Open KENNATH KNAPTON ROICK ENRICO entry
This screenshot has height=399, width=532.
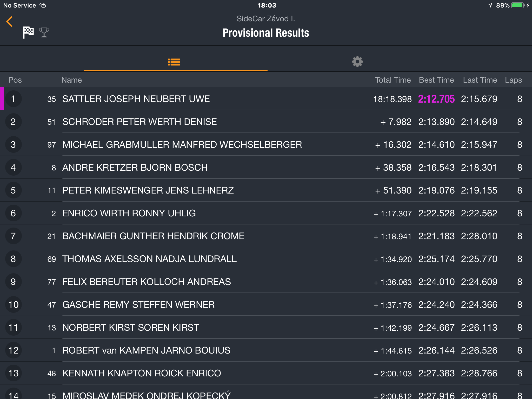point(266,373)
